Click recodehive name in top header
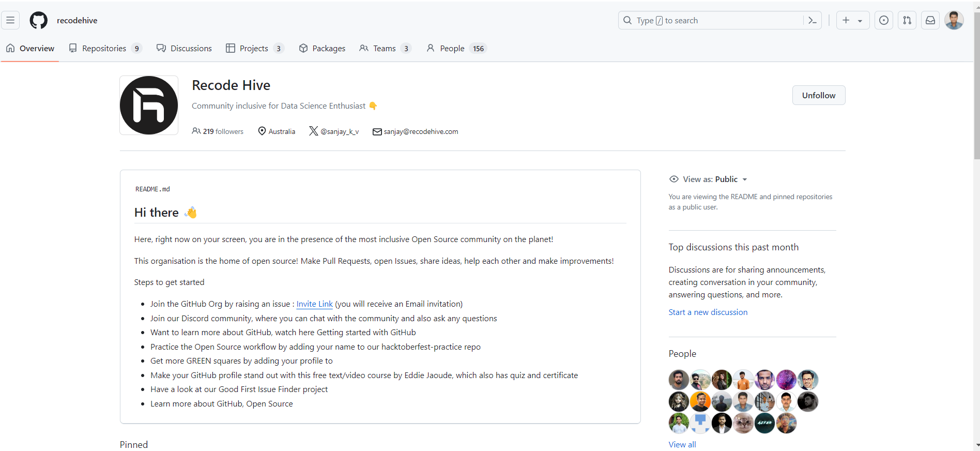 point(77,20)
